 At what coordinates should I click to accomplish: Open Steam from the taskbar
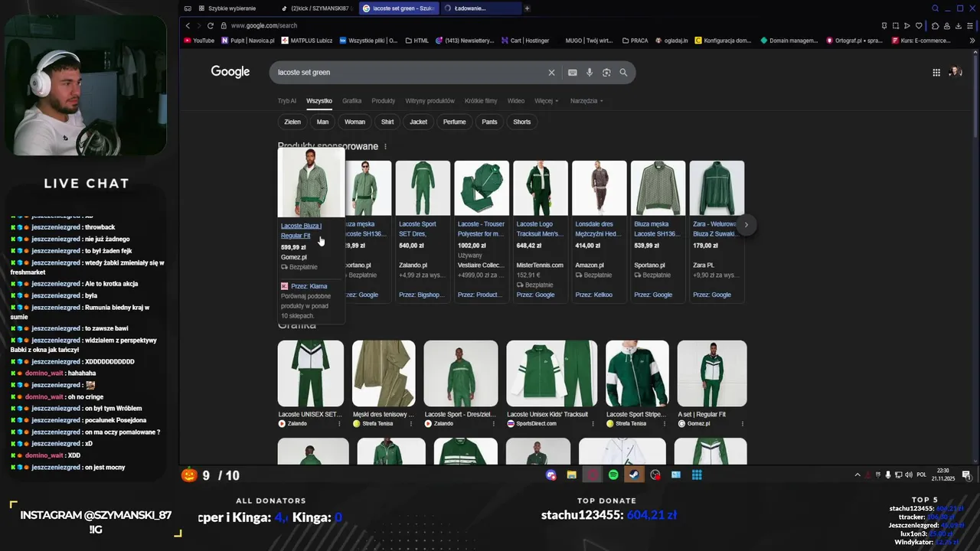[634, 475]
